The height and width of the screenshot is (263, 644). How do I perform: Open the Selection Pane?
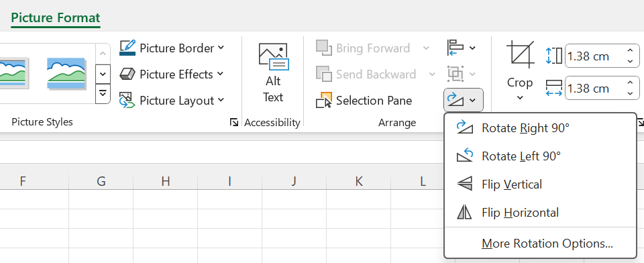pyautogui.click(x=364, y=101)
